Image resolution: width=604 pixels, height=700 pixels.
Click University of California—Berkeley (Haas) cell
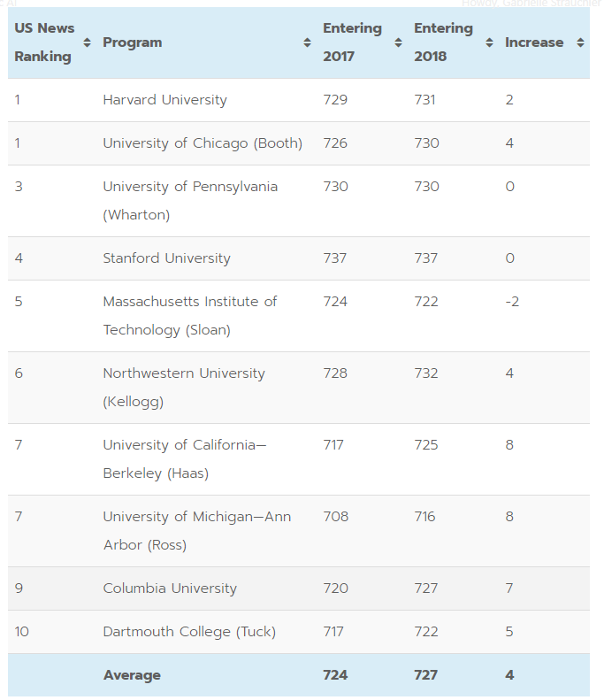click(x=184, y=458)
